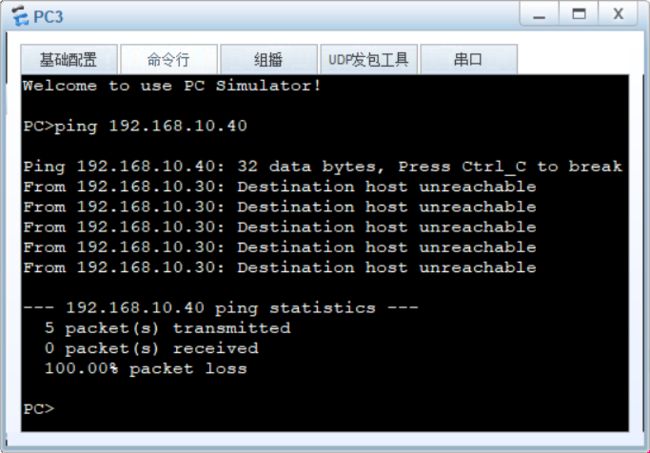Switch to the 命令行 tab

[169, 60]
